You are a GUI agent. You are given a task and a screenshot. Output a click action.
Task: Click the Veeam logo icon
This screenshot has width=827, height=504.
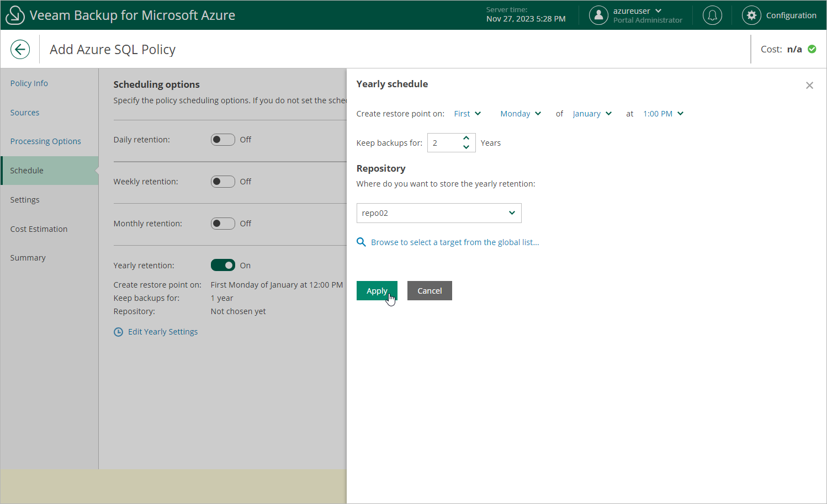[14, 15]
